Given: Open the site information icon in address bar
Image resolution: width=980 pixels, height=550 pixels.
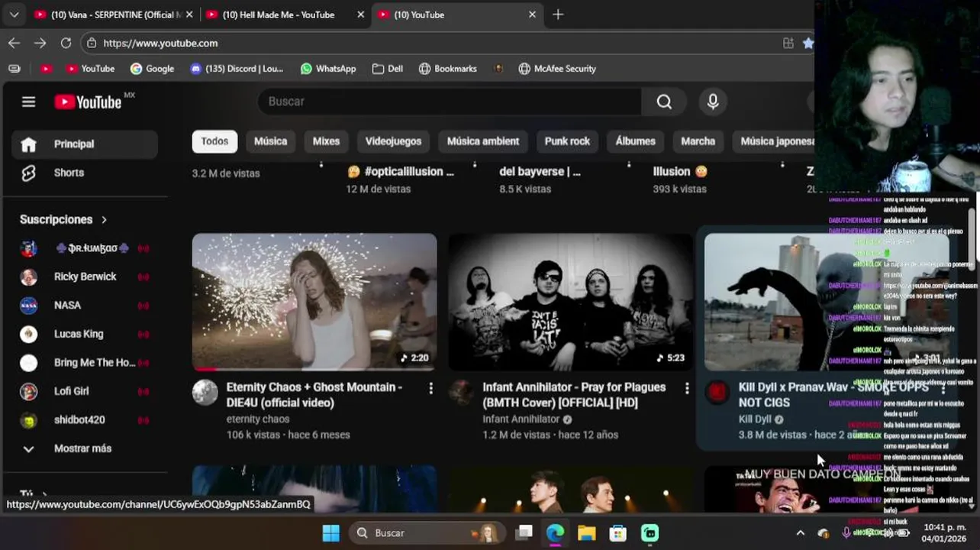Looking at the screenshot, I should point(92,43).
